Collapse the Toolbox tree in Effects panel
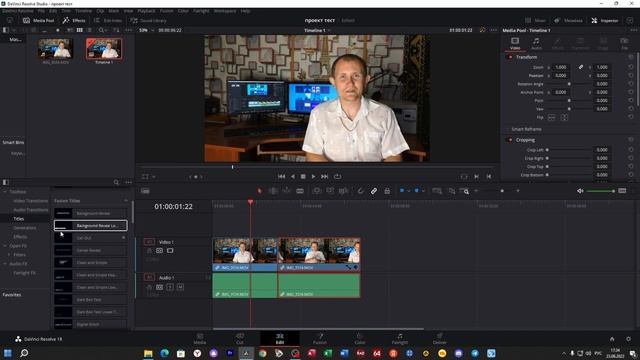640x360 pixels. click(x=5, y=191)
